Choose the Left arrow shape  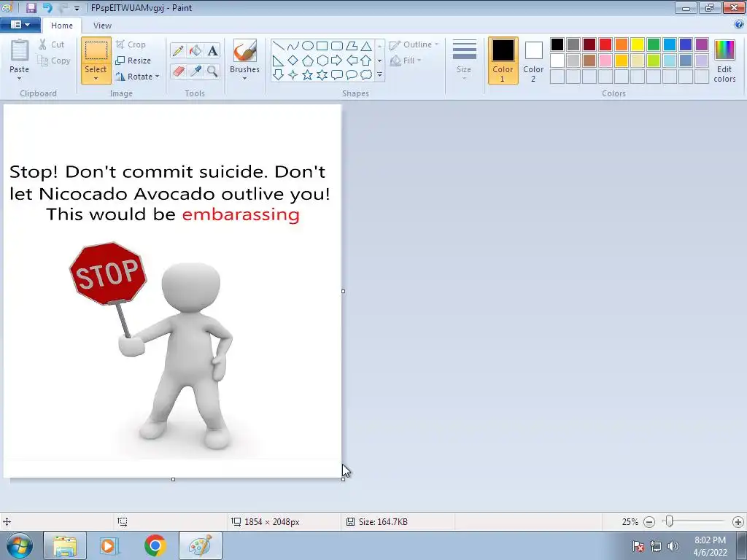click(x=352, y=61)
